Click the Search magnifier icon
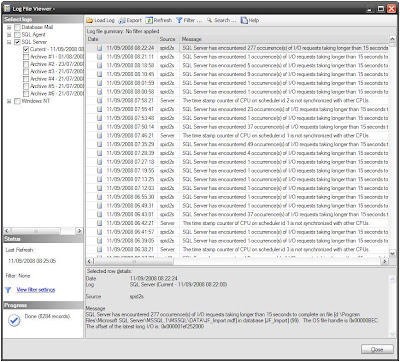The image size is (400, 362). pos(209,20)
